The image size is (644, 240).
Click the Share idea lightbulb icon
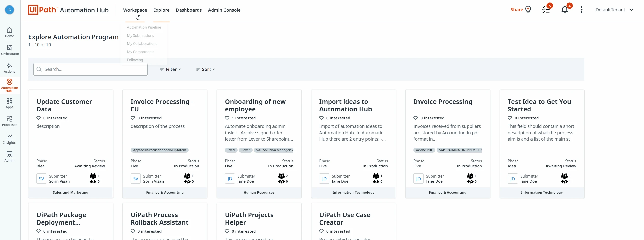point(528,10)
